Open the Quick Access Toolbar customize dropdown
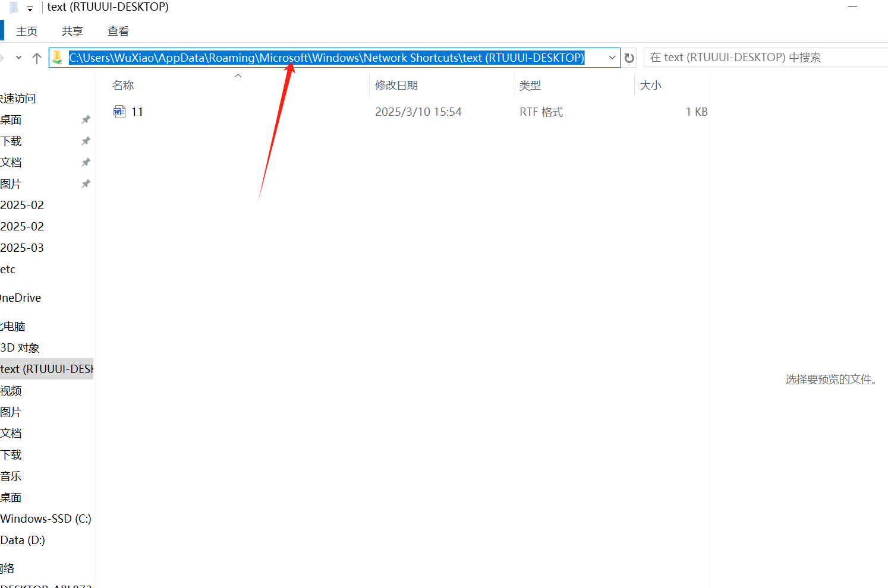Viewport: 888px width, 588px height. [x=30, y=8]
